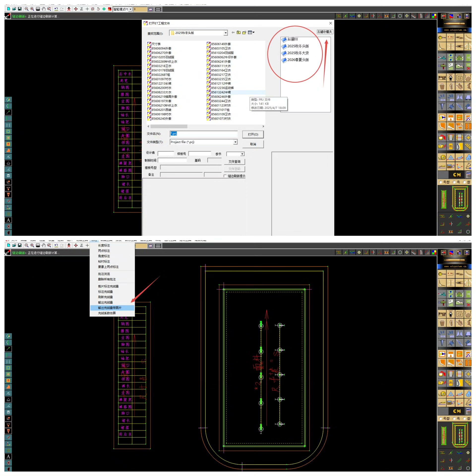Screen dimensions: 476x476
Task: Select the 号型 radio button in the upper window
Action: [x=441, y=182]
